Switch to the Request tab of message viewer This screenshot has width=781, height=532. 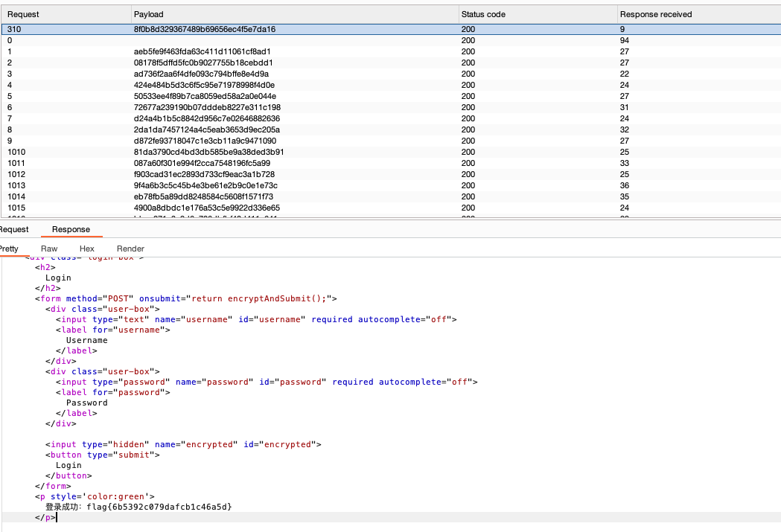[x=14, y=229]
